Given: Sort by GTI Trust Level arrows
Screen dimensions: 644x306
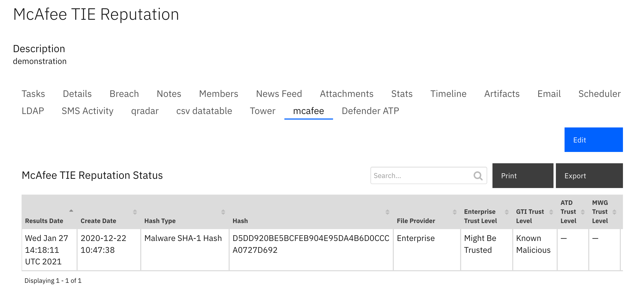Looking at the screenshot, I should (551, 212).
